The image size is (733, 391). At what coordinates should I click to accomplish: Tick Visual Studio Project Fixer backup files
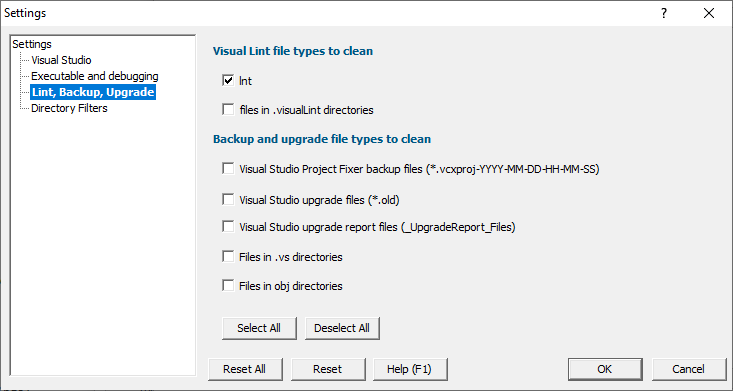[x=228, y=169]
